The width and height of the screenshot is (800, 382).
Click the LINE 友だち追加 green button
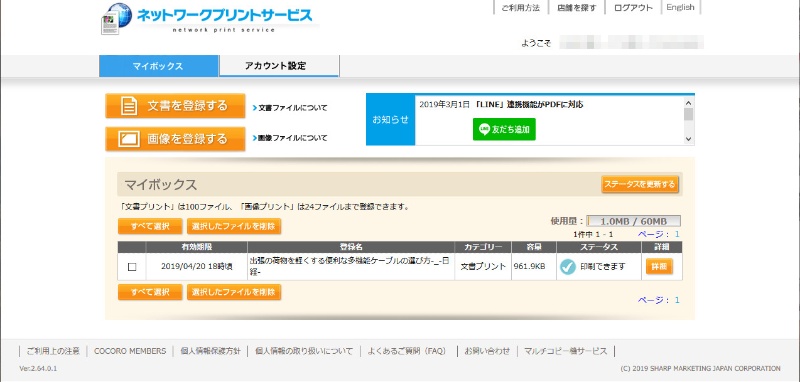(504, 130)
